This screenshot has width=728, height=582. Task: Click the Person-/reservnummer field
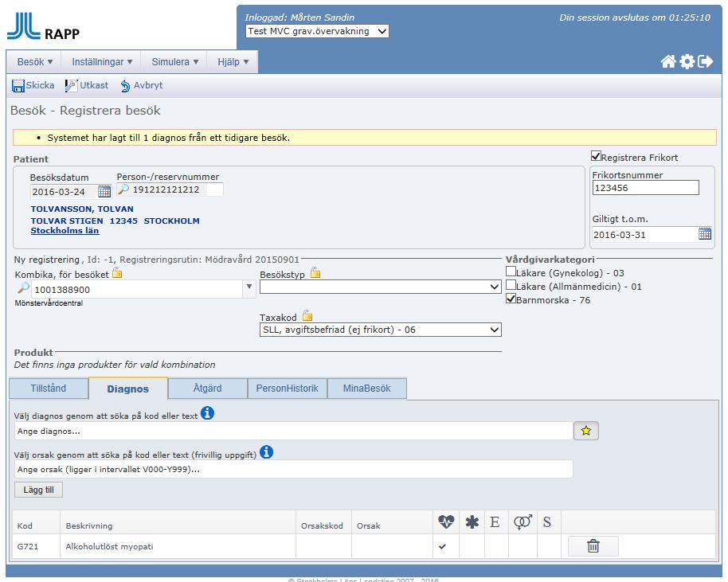point(177,189)
